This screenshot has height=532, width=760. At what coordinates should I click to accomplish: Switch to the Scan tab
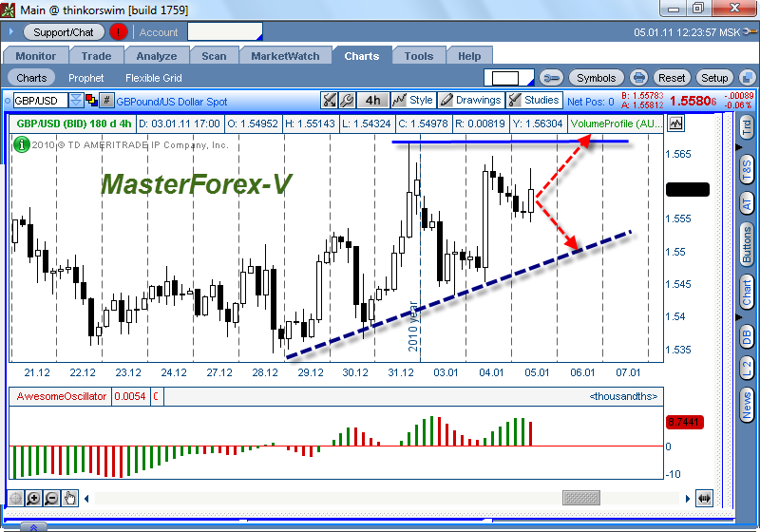click(214, 56)
